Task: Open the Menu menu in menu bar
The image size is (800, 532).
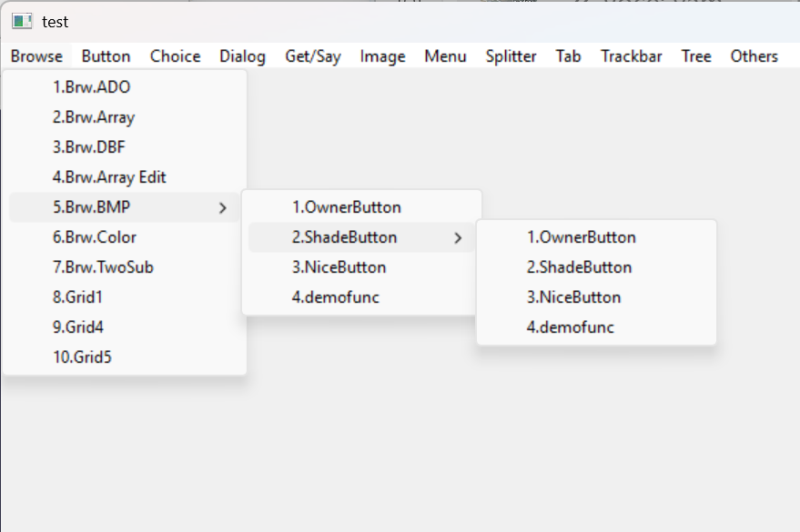Action: pyautogui.click(x=445, y=56)
